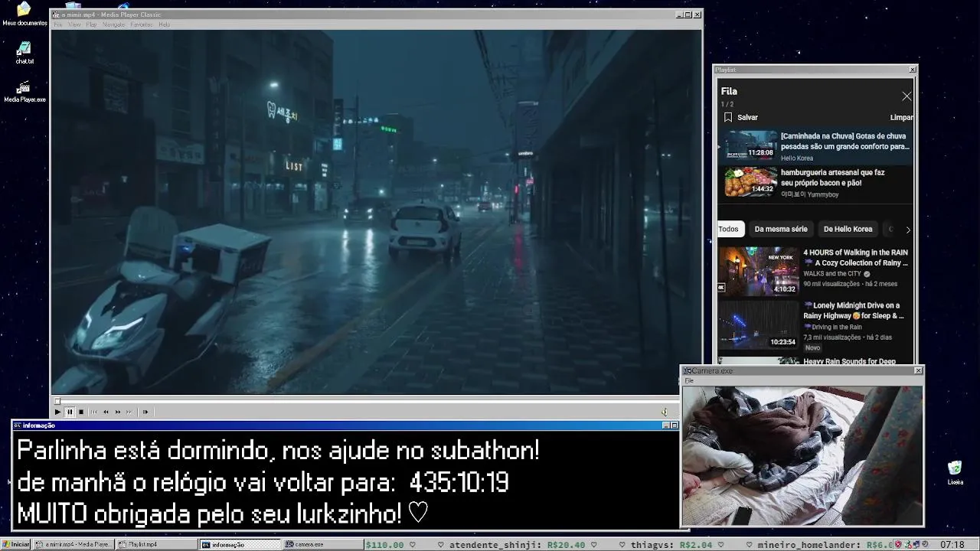Open 4 HOURS of Walking in the RAIN thumbnail
Image resolution: width=980 pixels, height=551 pixels.
pos(759,271)
